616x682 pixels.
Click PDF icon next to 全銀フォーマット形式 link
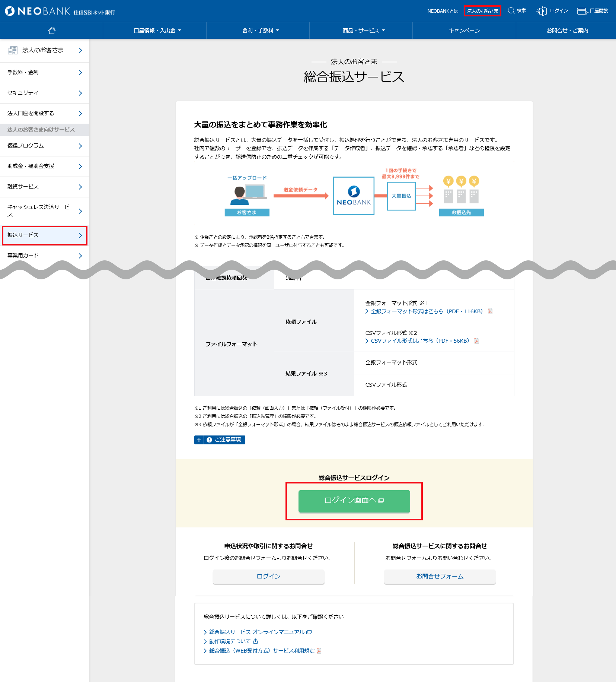click(490, 311)
